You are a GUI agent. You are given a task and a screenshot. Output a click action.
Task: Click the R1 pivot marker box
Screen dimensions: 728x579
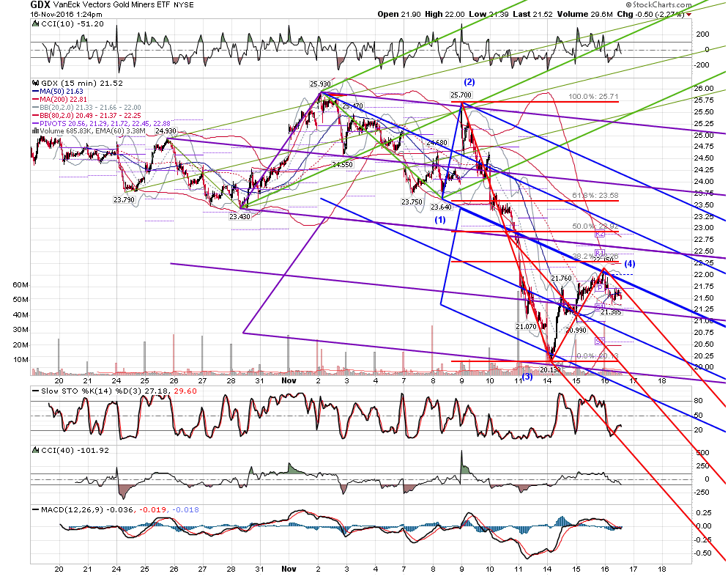pyautogui.click(x=599, y=254)
